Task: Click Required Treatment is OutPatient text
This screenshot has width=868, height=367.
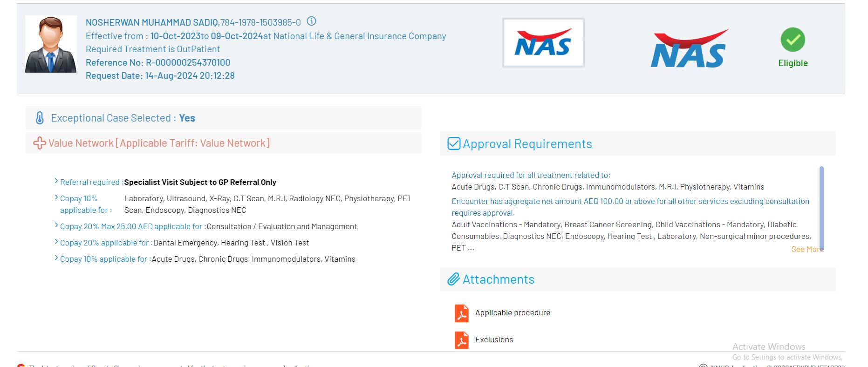Action: [x=153, y=49]
